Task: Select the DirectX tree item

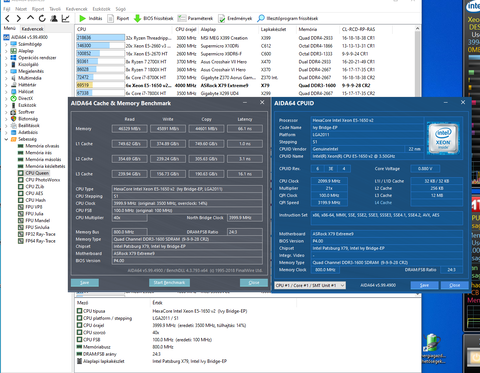Action: point(22,98)
